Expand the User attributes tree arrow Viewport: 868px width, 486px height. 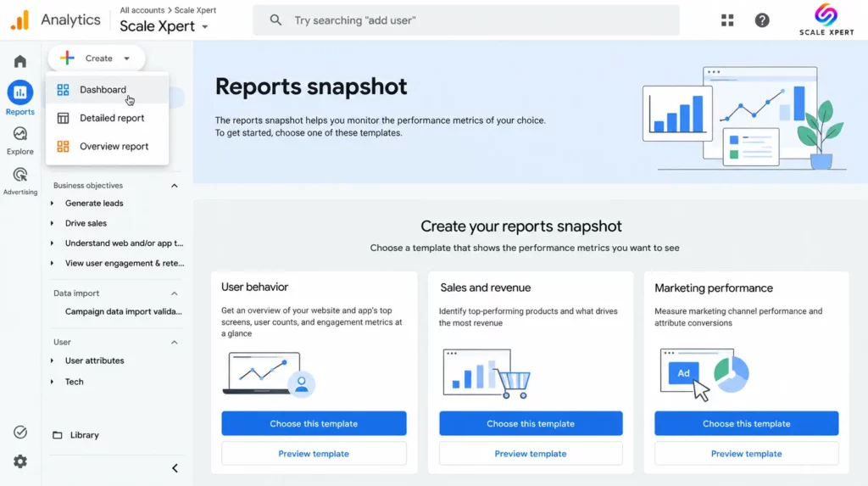pos(52,360)
